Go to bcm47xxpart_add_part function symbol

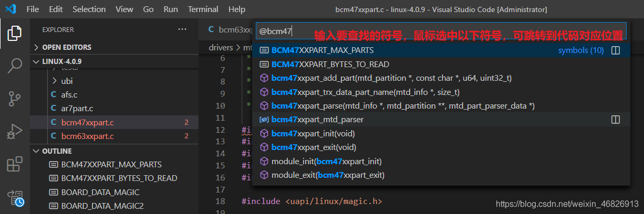[441, 78]
